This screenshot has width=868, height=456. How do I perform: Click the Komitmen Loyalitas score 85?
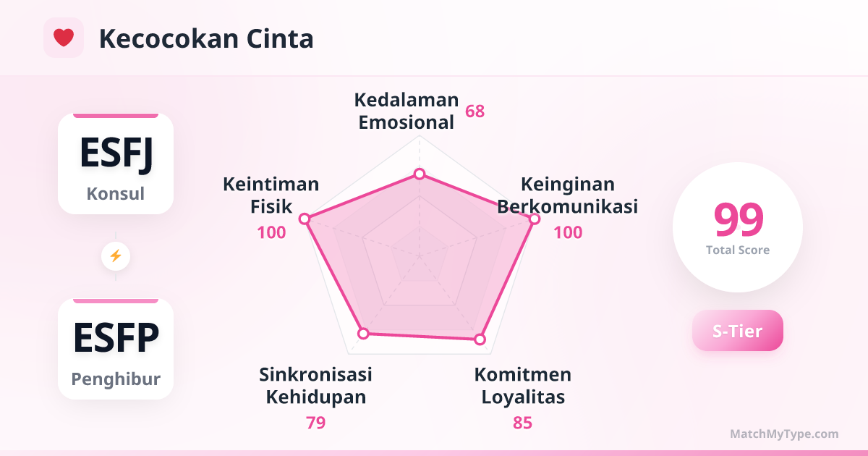[522, 423]
